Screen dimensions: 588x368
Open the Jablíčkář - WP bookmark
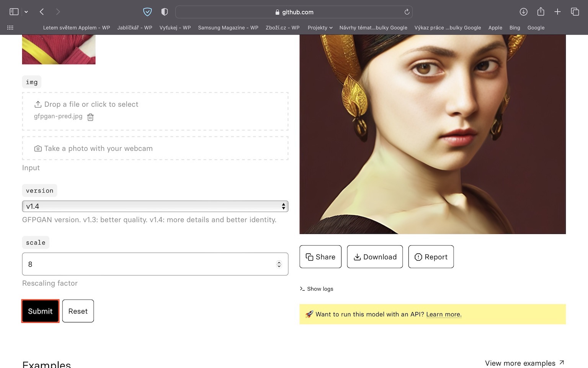click(134, 28)
